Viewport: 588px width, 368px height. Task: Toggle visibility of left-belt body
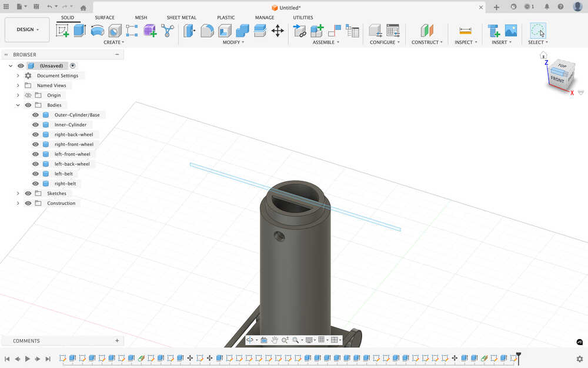35,174
